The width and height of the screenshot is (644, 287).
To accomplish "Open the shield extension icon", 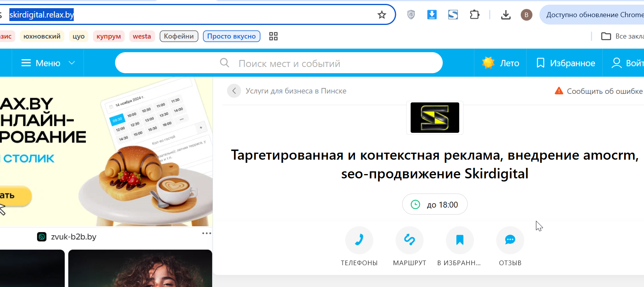I will point(411,15).
